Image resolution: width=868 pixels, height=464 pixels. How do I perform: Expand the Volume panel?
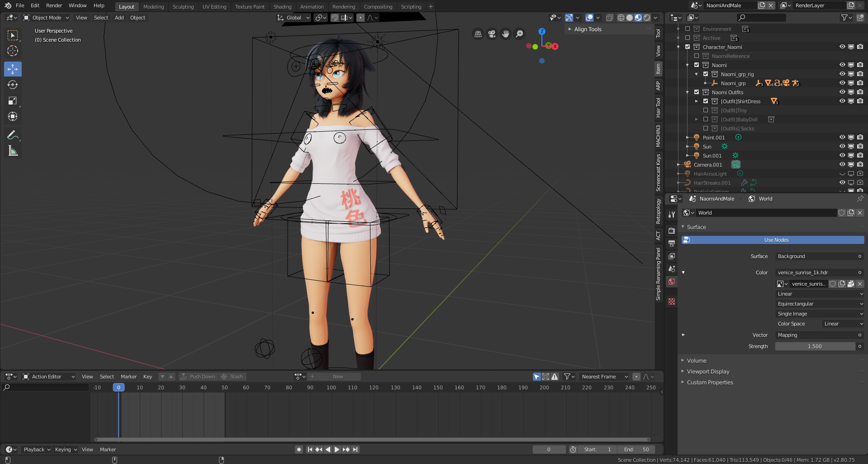tap(697, 361)
